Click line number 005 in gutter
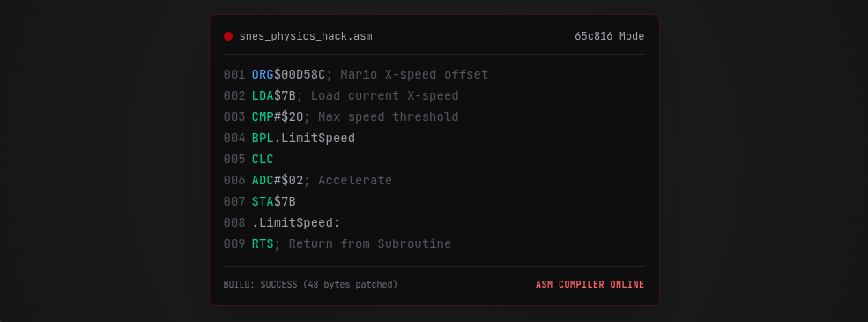 point(234,159)
